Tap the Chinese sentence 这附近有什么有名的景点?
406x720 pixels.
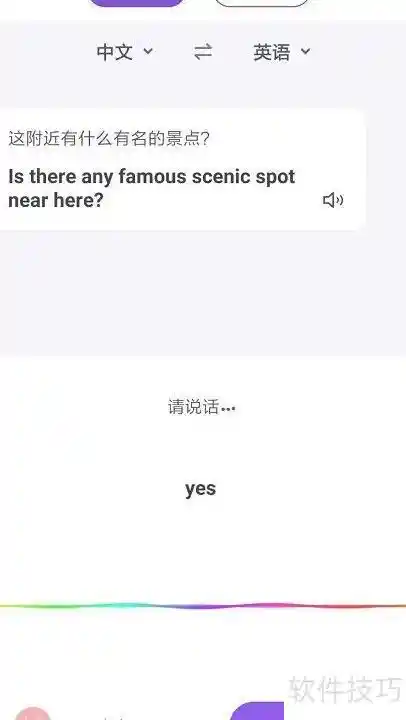point(109,138)
